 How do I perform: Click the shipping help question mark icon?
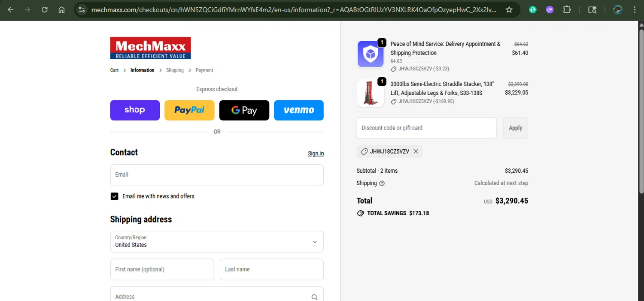(382, 183)
